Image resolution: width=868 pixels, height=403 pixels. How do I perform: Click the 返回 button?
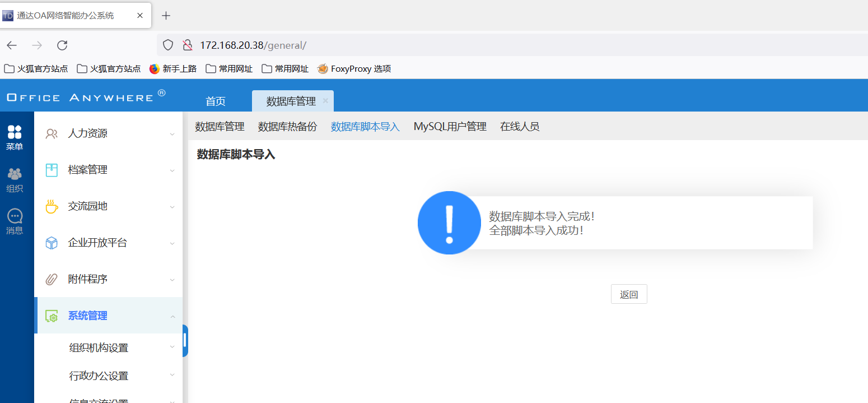(x=629, y=294)
